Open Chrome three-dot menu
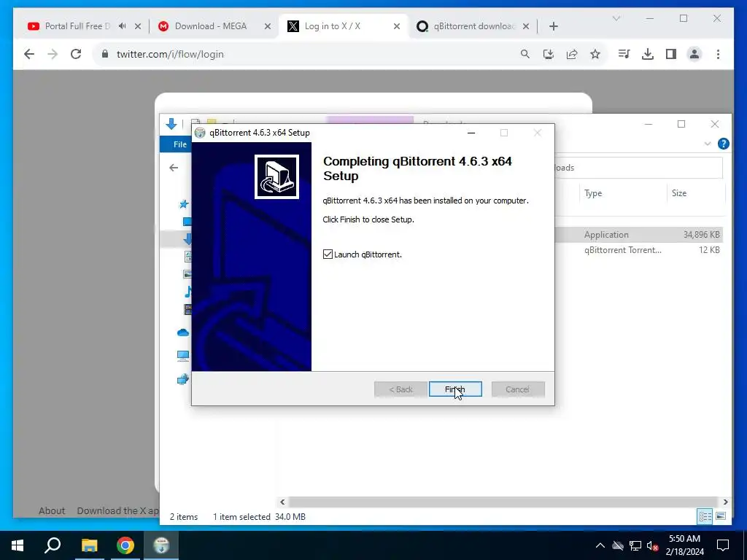 [x=718, y=54]
